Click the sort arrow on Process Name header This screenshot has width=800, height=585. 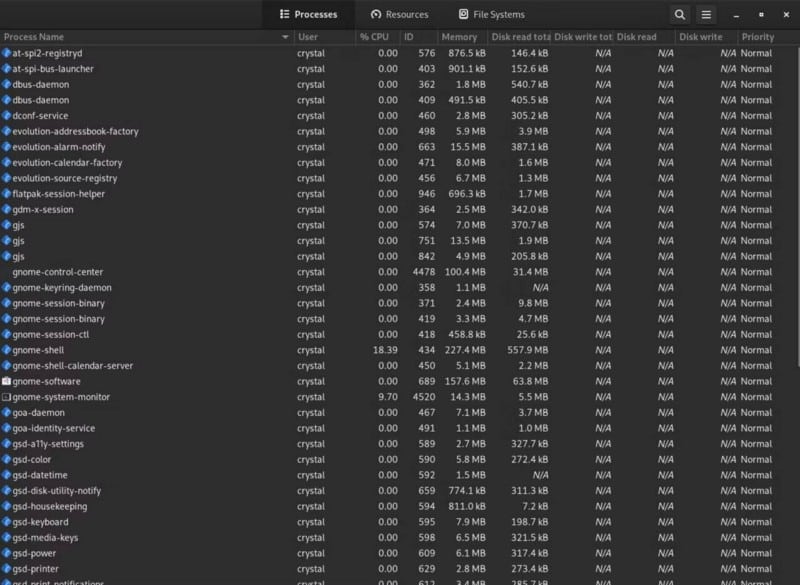pos(283,36)
